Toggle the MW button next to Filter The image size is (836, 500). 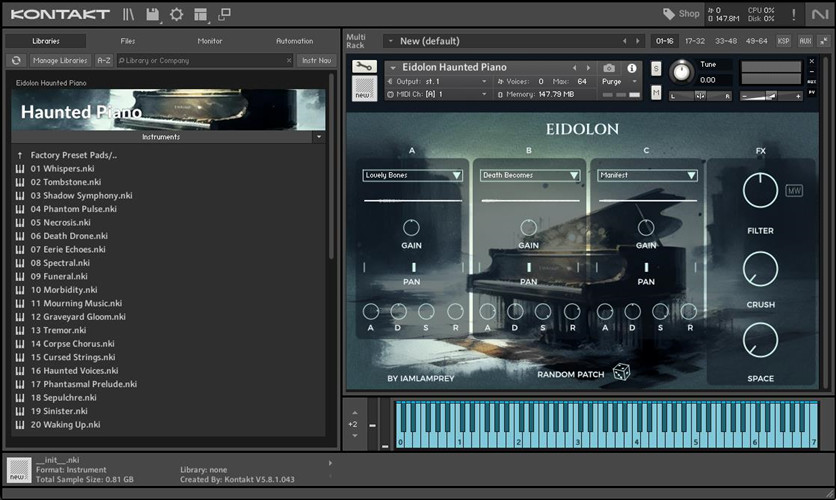click(794, 191)
